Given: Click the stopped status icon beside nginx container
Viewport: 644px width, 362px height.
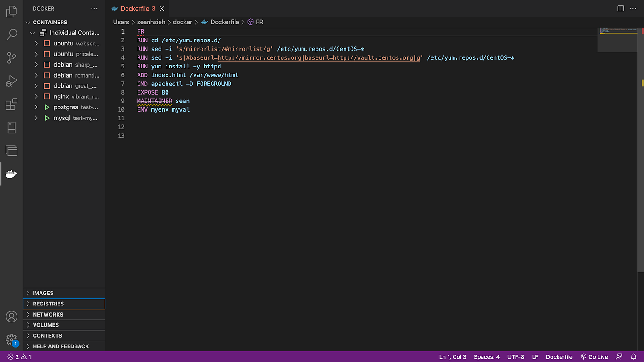Looking at the screenshot, I should click(x=47, y=96).
